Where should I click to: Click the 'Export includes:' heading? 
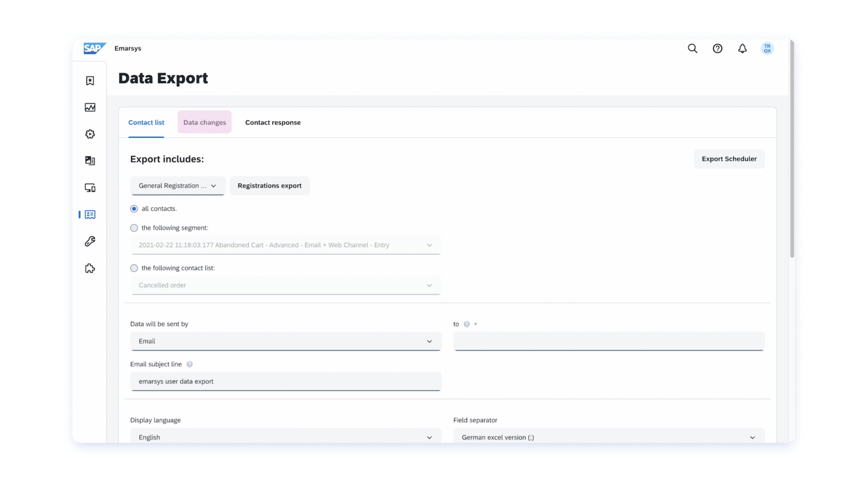[x=167, y=159]
